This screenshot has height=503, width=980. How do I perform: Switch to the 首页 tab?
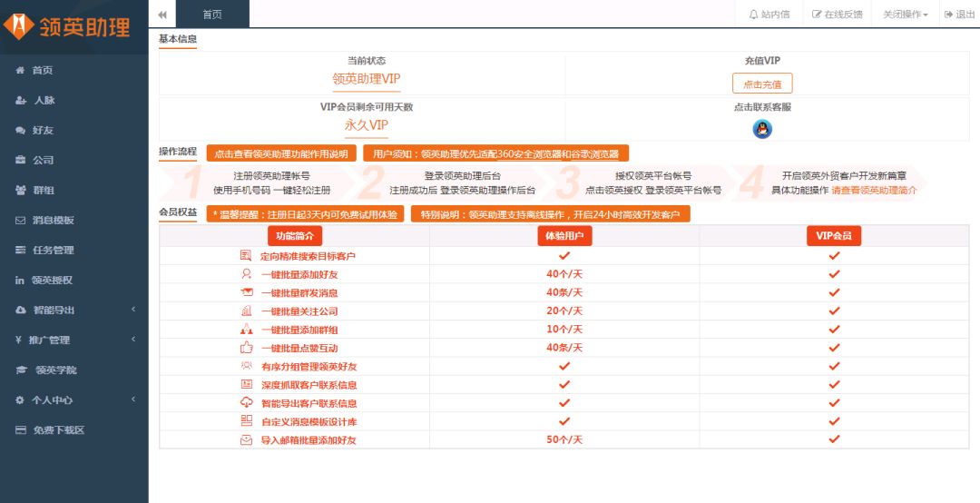[211, 15]
